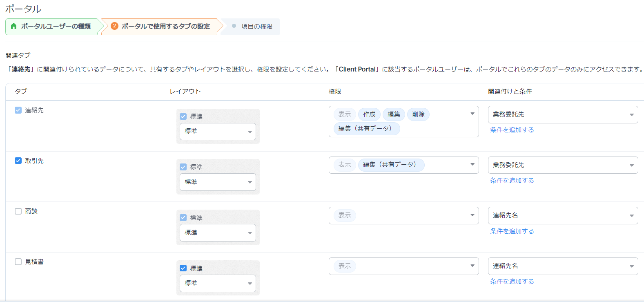This screenshot has height=302, width=644.
Task: Expand permissions dropdown arrow for 商談
Action: [x=472, y=215]
